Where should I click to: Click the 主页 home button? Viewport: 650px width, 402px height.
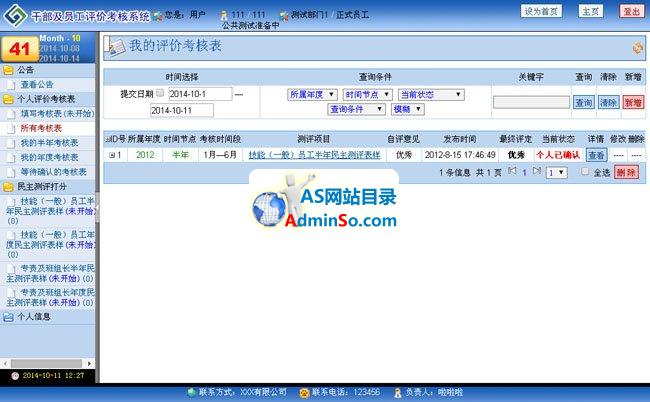(590, 11)
